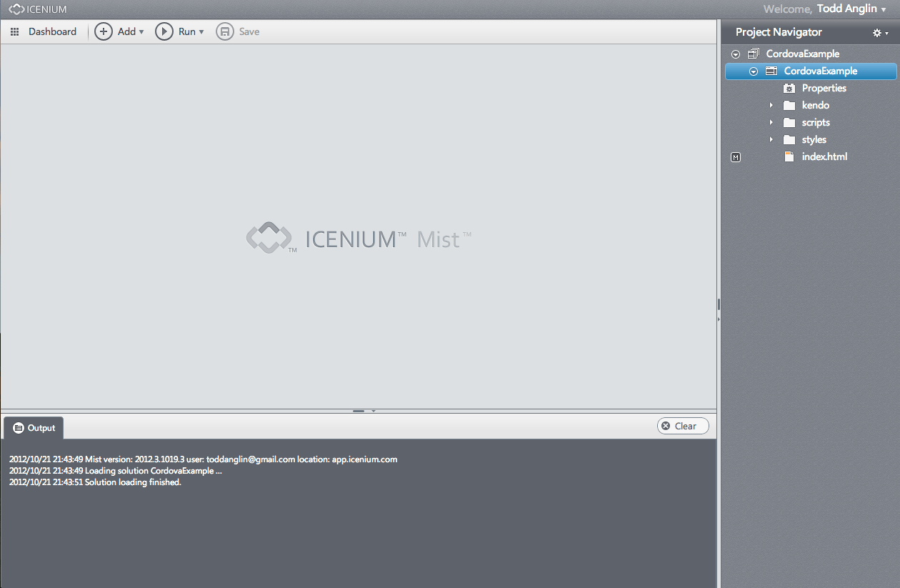Open the Project Navigator gear settings
The image size is (900, 588).
877,33
